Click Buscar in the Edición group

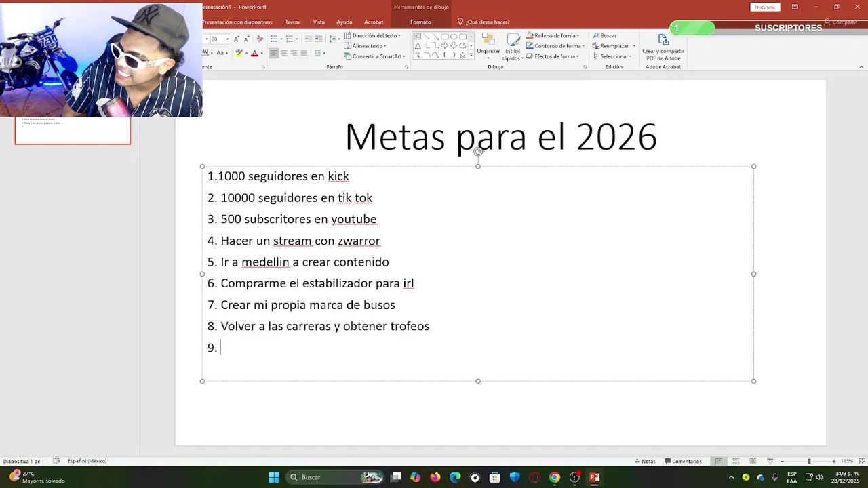[x=605, y=35]
